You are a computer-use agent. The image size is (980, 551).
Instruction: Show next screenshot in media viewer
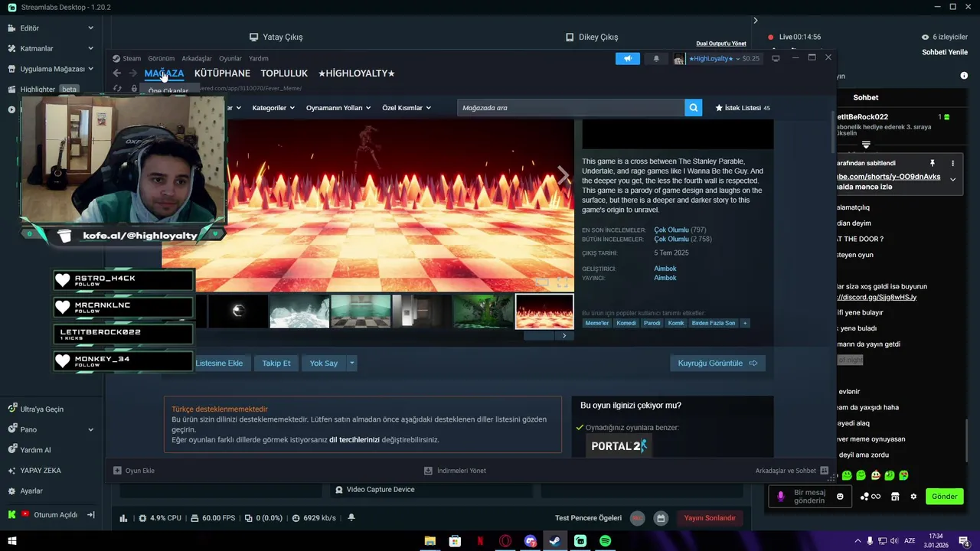[563, 176]
